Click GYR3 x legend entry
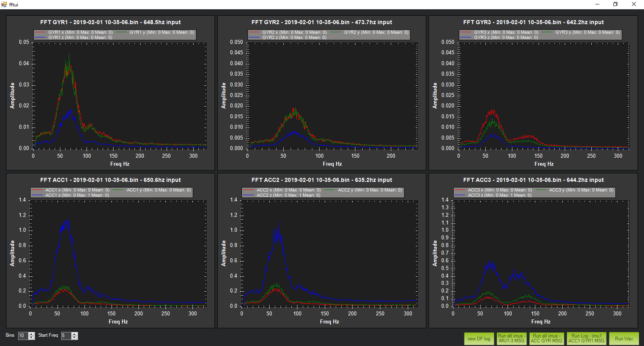644x346 pixels. click(500, 32)
